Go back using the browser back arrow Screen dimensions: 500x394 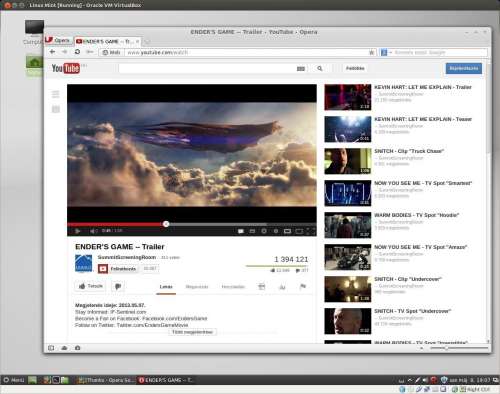(52, 52)
